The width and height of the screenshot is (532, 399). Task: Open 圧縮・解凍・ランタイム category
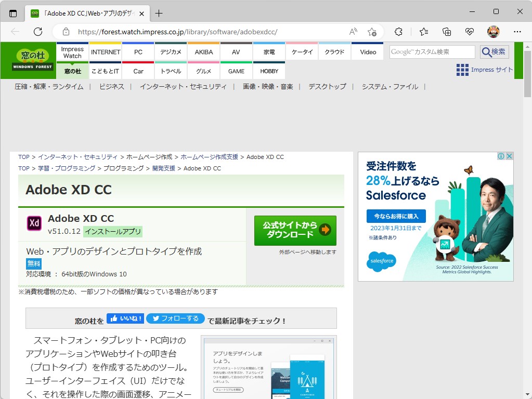click(49, 87)
